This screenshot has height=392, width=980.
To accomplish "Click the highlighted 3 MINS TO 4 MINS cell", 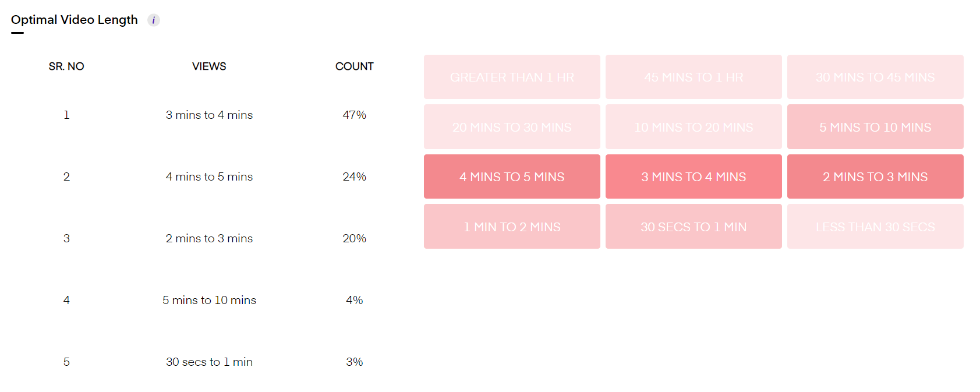I will 694,176.
